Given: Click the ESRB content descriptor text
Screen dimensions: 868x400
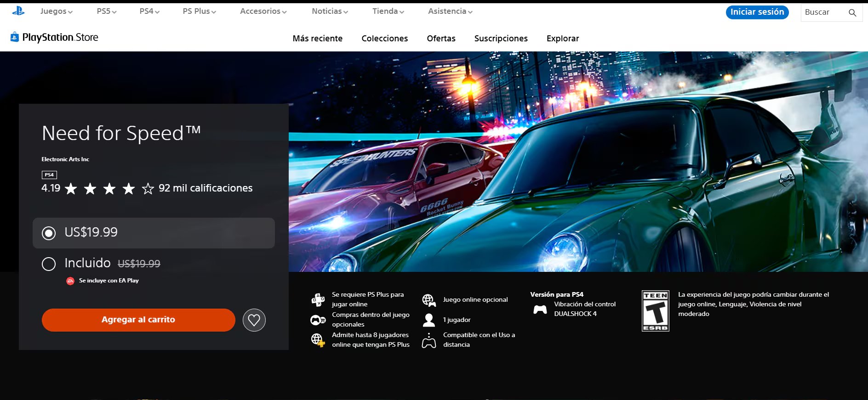Looking at the screenshot, I should (x=754, y=304).
